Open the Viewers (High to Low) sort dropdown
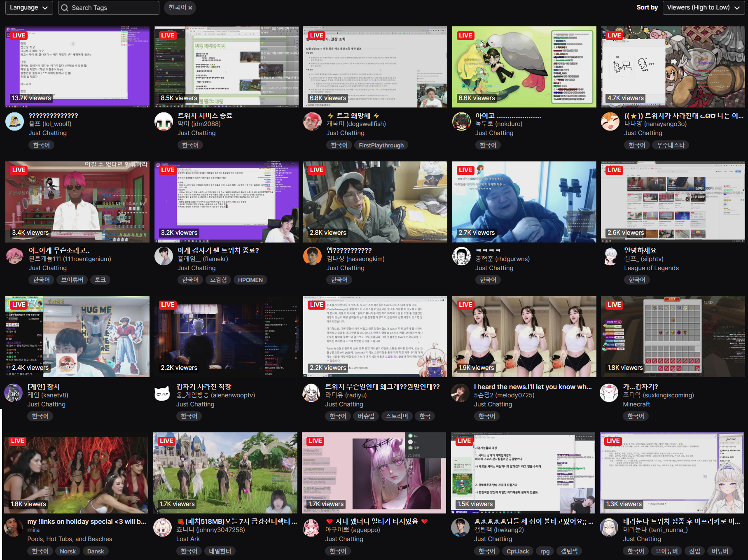The height and width of the screenshot is (560, 748). 703,8
